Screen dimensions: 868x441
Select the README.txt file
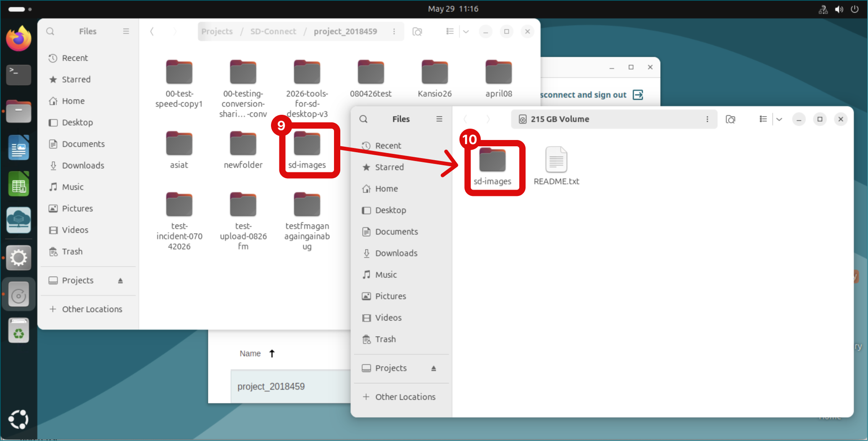556,166
